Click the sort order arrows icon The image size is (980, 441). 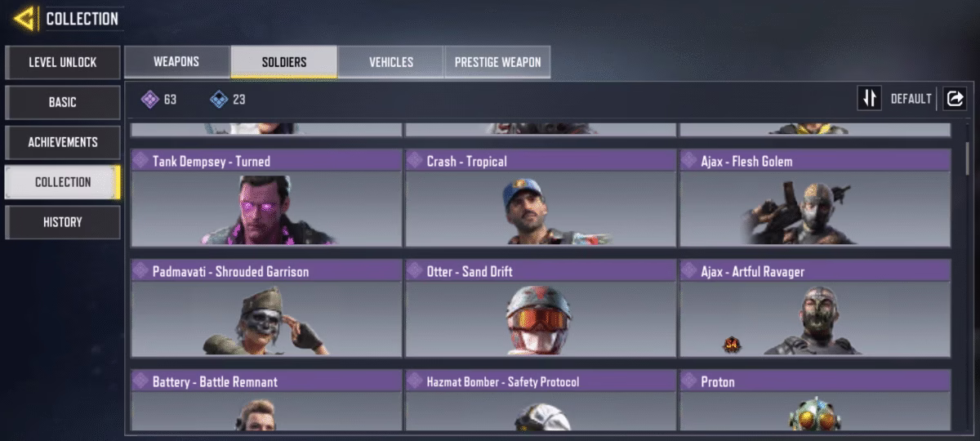[869, 99]
